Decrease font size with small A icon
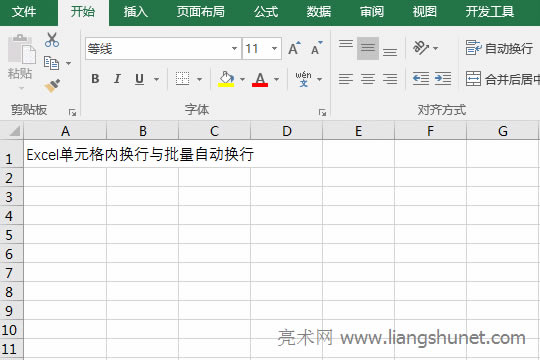 pos(316,48)
